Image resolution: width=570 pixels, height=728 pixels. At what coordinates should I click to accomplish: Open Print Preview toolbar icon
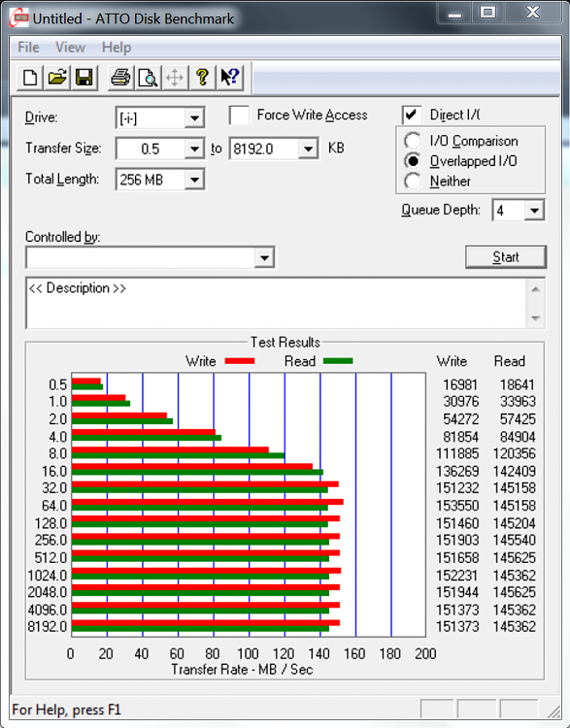(x=148, y=78)
